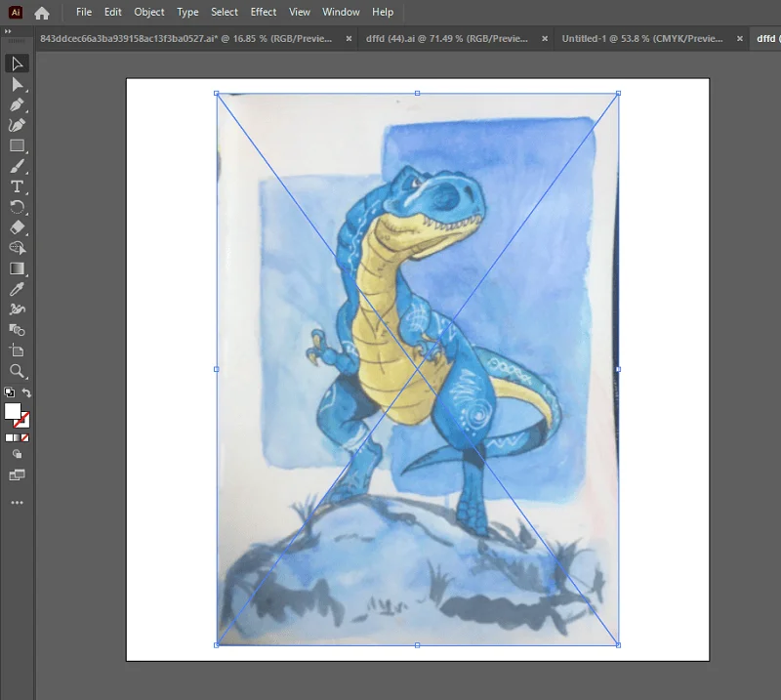Switch to the dffd (44).ai tab

447,38
